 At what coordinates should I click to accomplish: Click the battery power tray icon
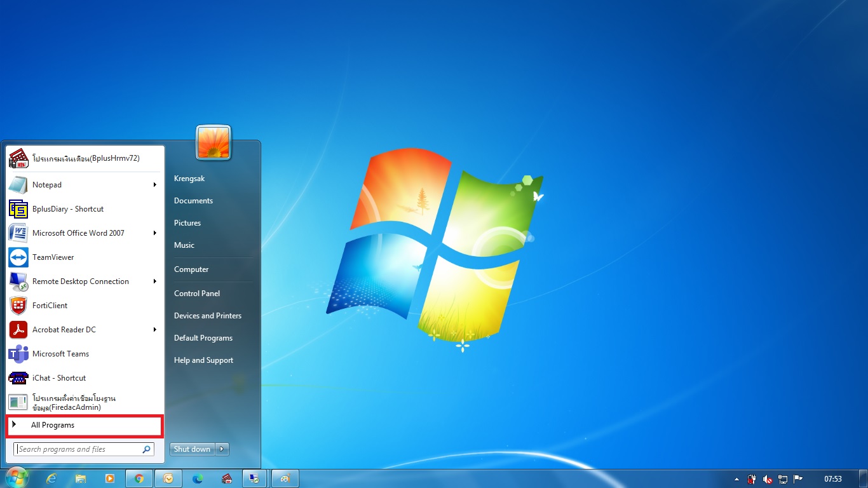tap(752, 479)
